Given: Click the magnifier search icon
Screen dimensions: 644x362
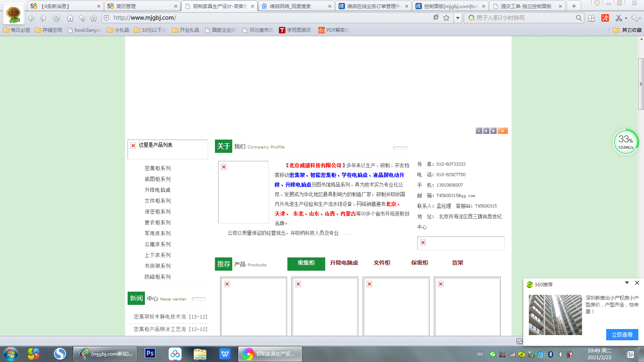Looking at the screenshot, I should (x=578, y=18).
